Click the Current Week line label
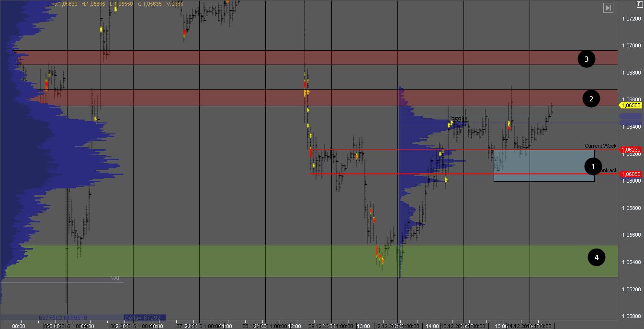644x329 pixels. point(600,146)
